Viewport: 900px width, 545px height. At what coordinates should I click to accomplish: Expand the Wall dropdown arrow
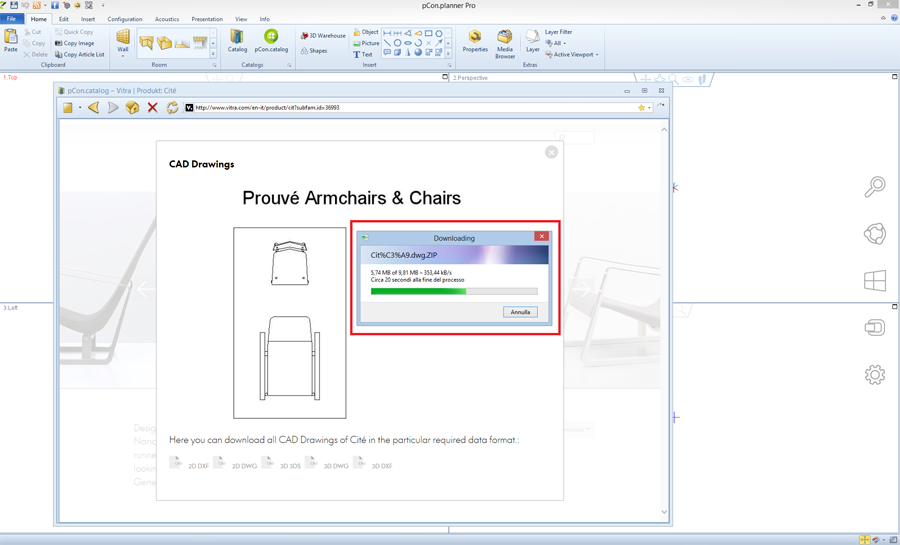point(123,56)
